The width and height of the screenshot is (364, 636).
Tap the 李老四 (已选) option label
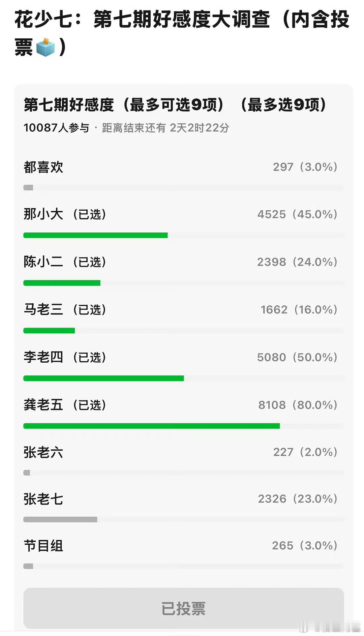coord(65,357)
